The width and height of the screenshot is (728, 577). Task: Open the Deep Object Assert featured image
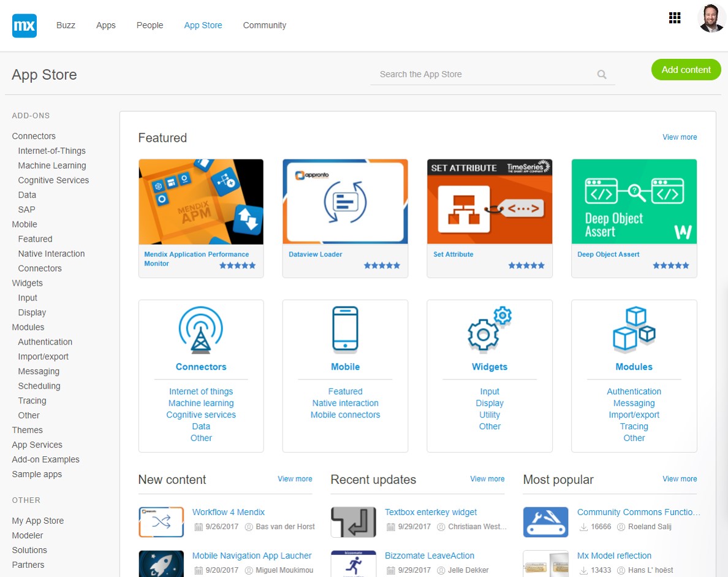tap(634, 202)
